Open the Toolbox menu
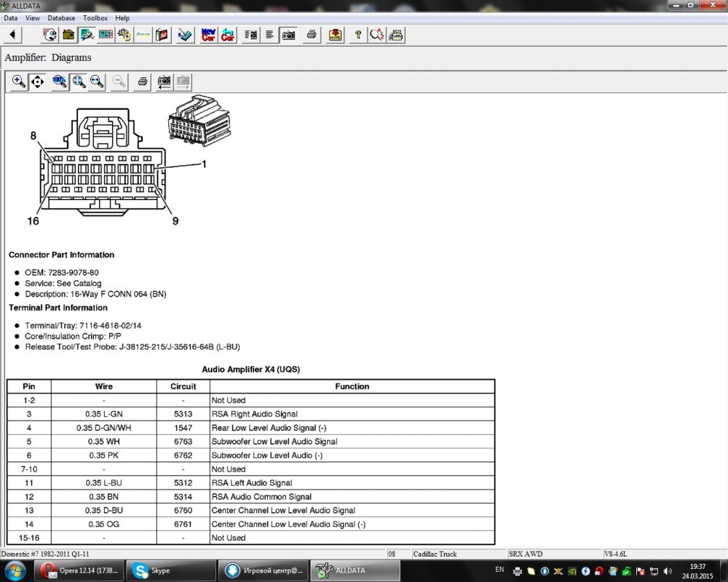Viewport: 728px width, 582px height. (x=95, y=17)
